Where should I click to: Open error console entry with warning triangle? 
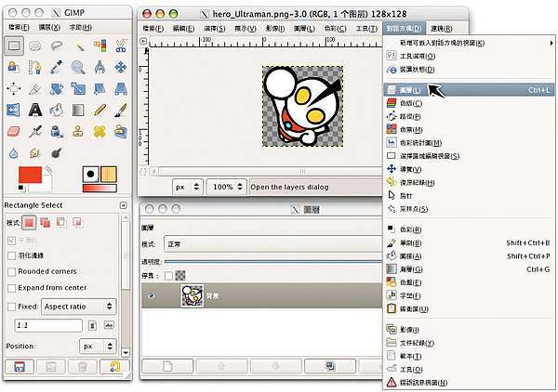[469, 383]
